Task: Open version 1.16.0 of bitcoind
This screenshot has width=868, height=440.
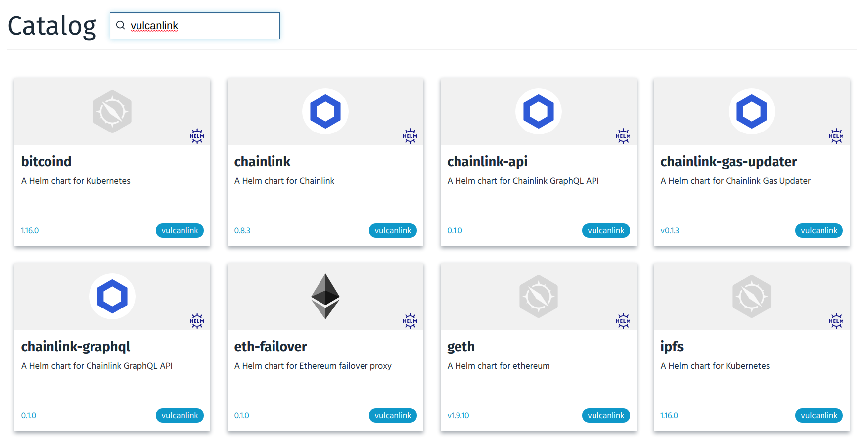Action: click(x=30, y=230)
